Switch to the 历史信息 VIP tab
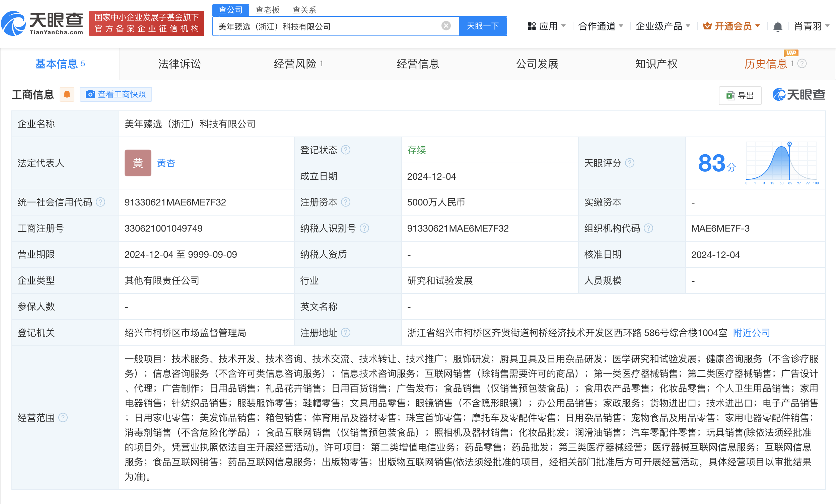This screenshot has width=836, height=504. click(765, 64)
